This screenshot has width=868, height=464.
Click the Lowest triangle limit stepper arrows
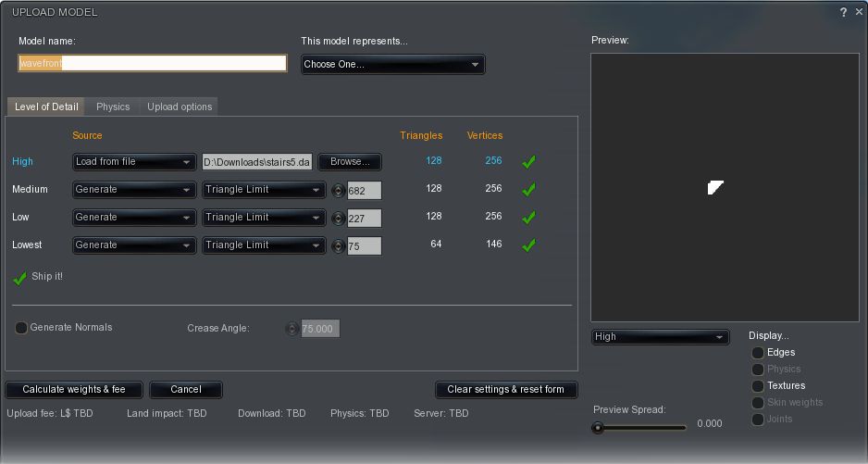(339, 245)
